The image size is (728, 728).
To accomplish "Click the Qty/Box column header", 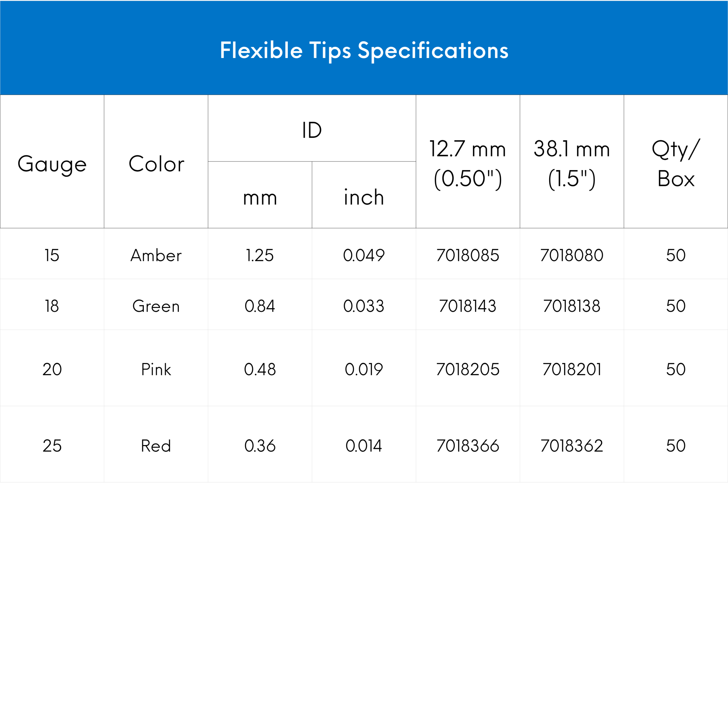I will (x=676, y=164).
